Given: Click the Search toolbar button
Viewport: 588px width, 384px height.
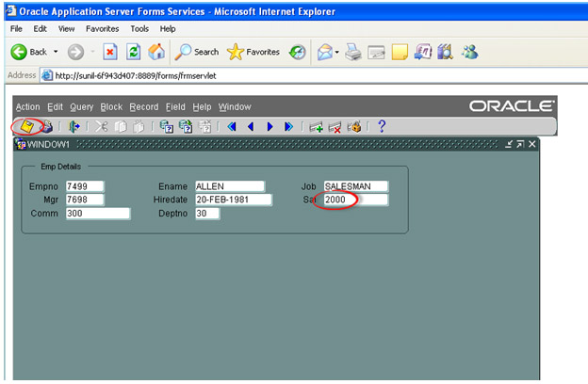Looking at the screenshot, I should (197, 52).
